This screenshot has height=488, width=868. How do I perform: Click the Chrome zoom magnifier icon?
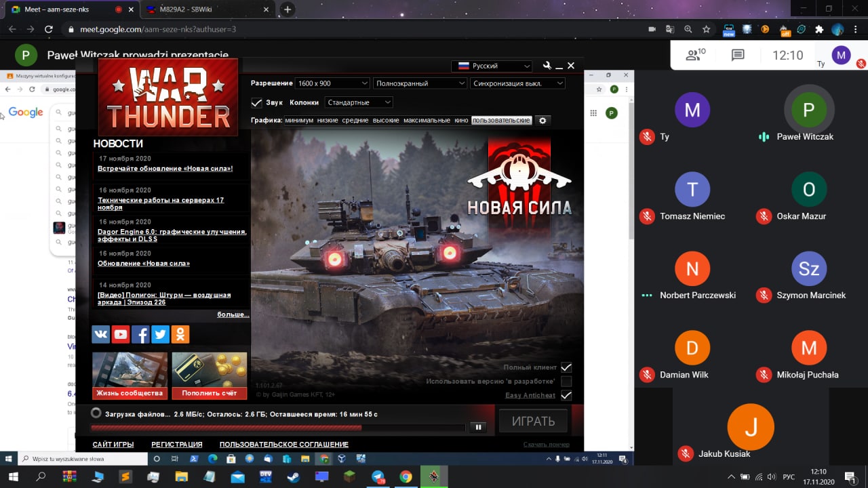click(688, 30)
